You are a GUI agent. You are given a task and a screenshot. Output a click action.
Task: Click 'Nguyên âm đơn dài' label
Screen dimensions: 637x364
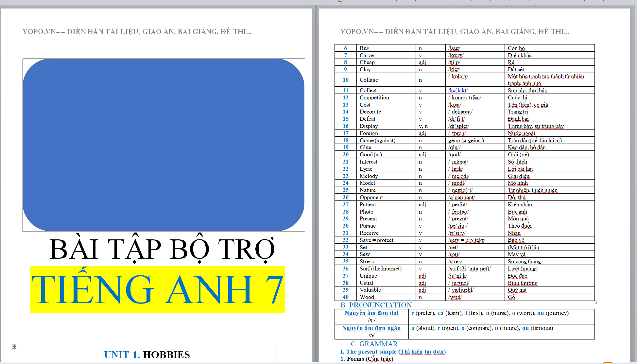[371, 313]
